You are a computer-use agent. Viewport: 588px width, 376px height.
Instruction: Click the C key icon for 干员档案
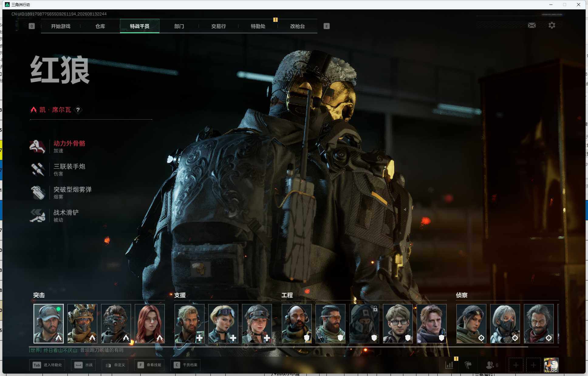click(x=176, y=365)
